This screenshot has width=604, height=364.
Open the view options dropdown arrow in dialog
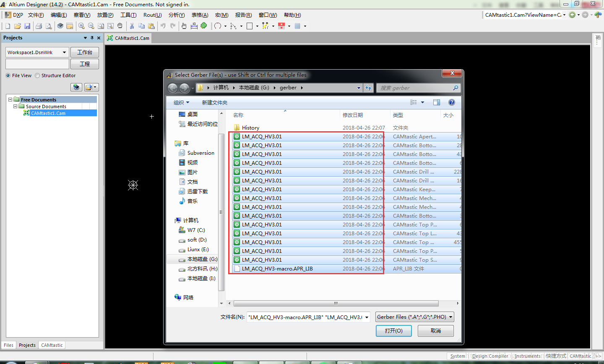pyautogui.click(x=422, y=102)
